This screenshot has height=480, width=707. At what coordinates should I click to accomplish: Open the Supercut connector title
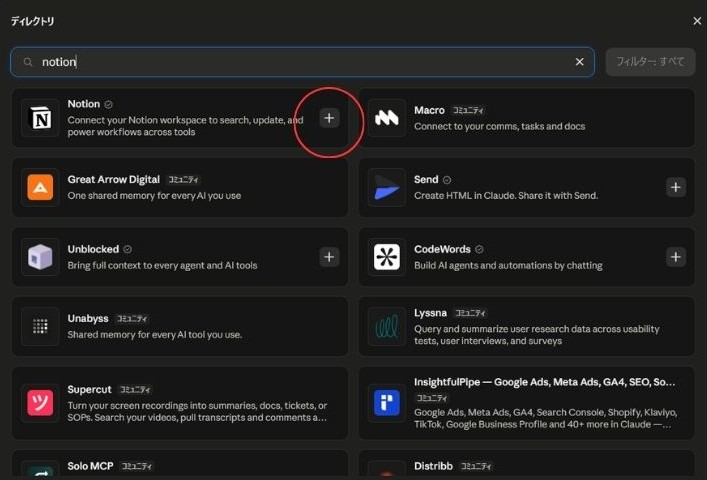(89, 389)
